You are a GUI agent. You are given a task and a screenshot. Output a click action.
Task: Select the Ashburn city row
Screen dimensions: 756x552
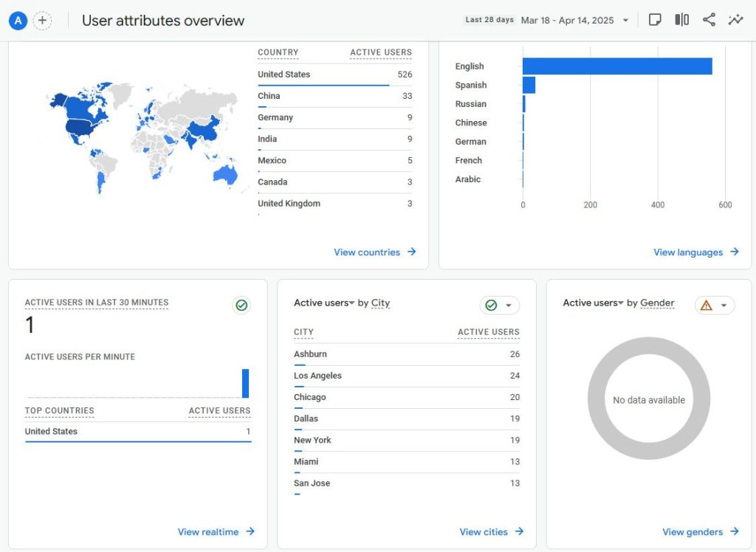click(407, 354)
